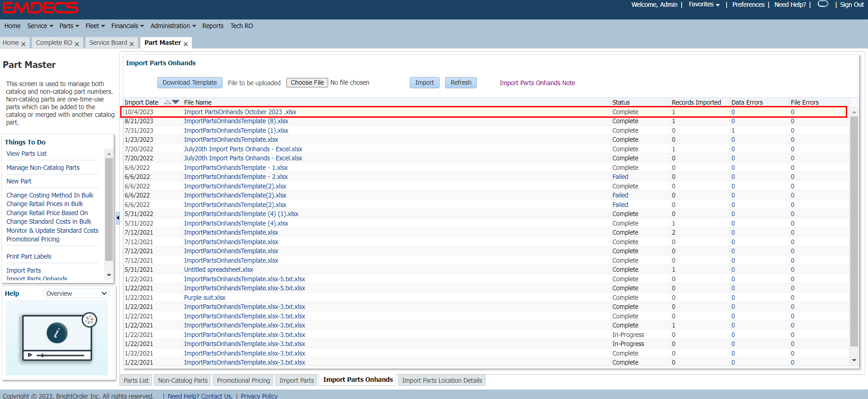
Task: Open Change Costing Method In Bulk link
Action: pyautogui.click(x=50, y=195)
